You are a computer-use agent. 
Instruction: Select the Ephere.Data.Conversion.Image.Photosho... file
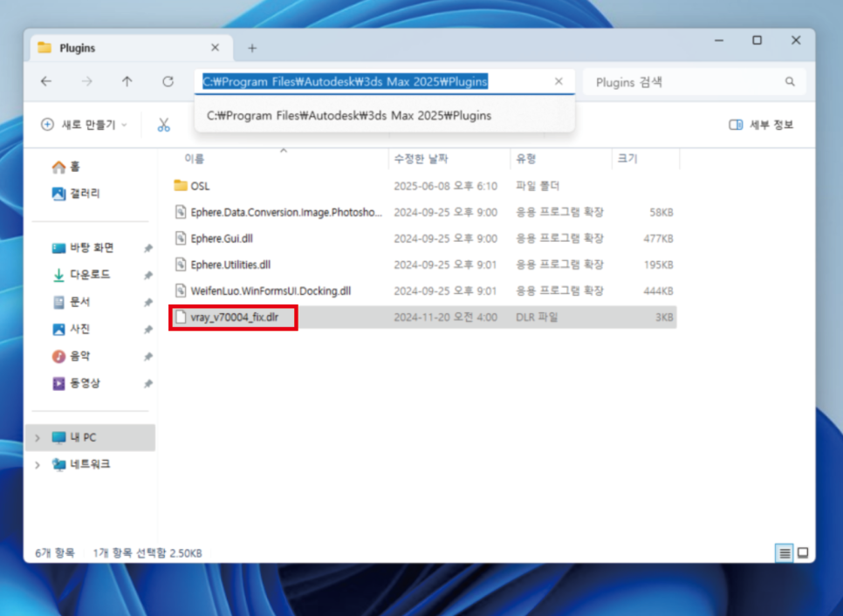pyautogui.click(x=423, y=212)
